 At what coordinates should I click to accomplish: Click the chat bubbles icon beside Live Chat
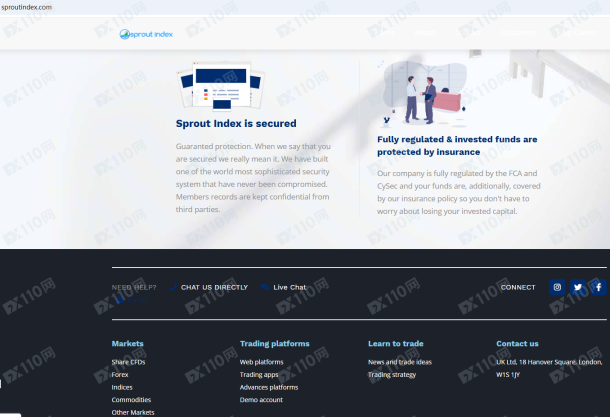pos(265,287)
